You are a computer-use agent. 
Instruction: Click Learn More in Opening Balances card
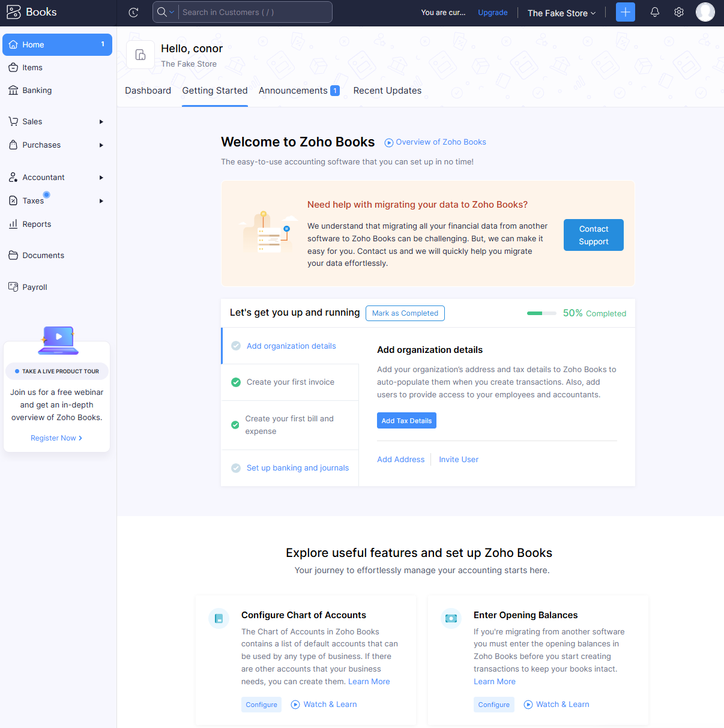(x=495, y=682)
